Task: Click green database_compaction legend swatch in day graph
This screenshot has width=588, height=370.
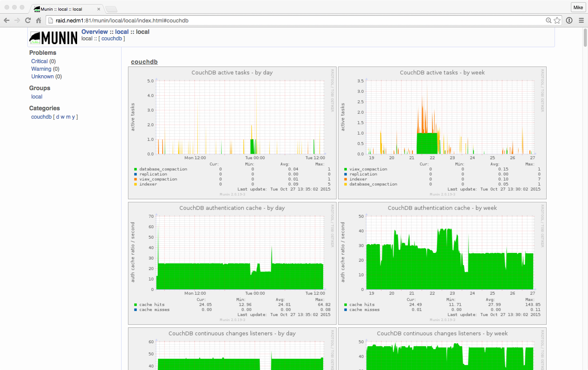Action: pos(135,169)
